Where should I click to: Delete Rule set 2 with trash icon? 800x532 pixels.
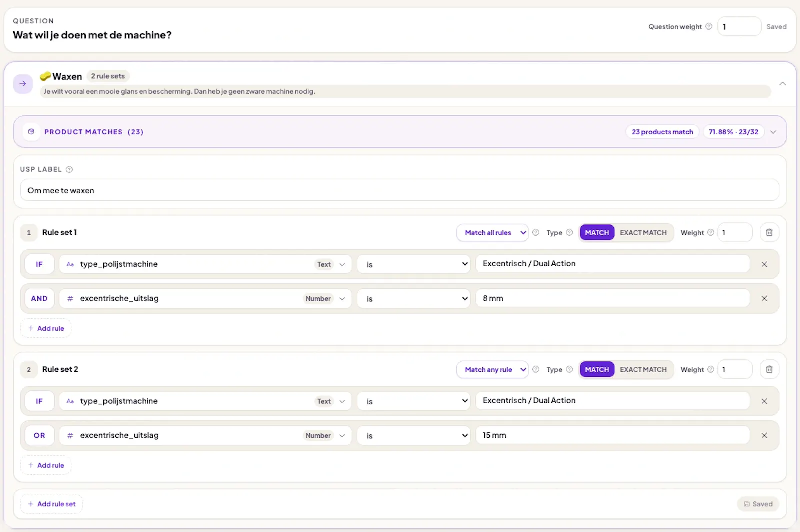coord(769,370)
